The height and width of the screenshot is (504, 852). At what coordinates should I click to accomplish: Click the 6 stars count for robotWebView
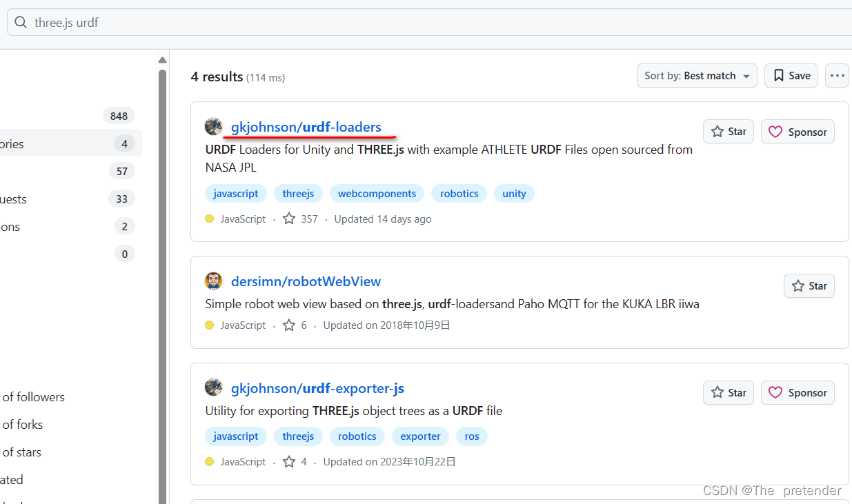295,325
